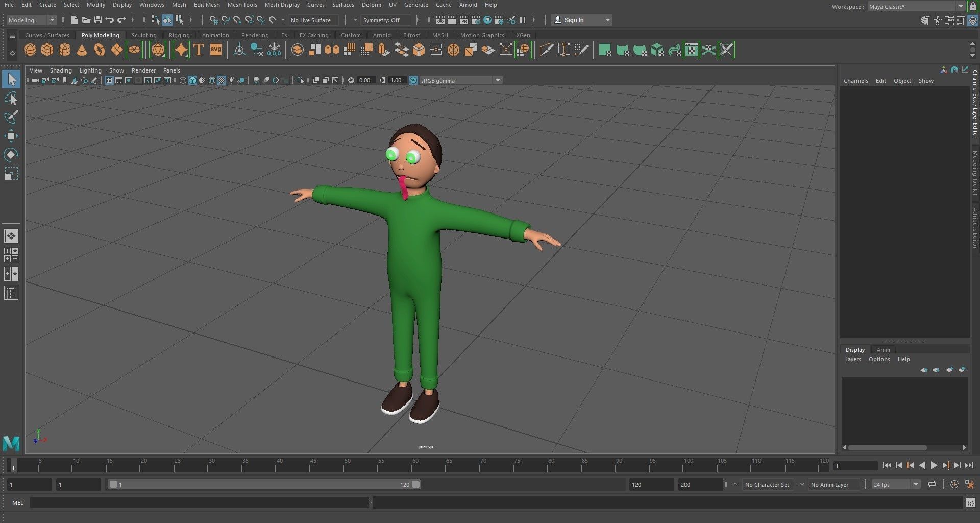
Task: Toggle textured display checker icon
Action: [222, 80]
